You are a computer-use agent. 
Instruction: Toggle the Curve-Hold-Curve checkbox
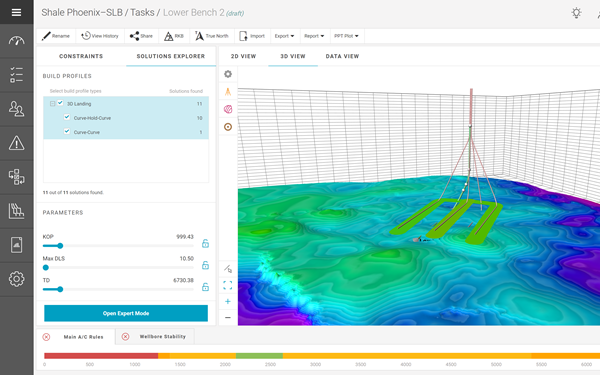coord(67,117)
